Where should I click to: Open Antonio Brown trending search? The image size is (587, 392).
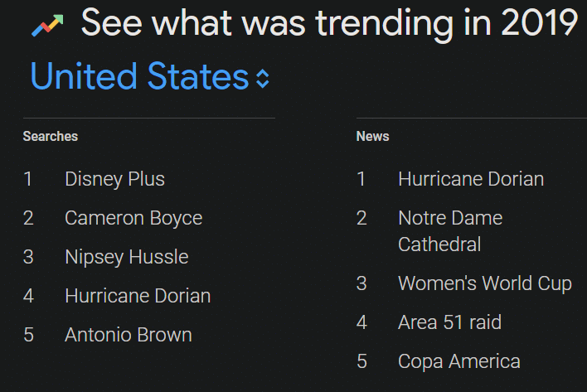point(129,335)
